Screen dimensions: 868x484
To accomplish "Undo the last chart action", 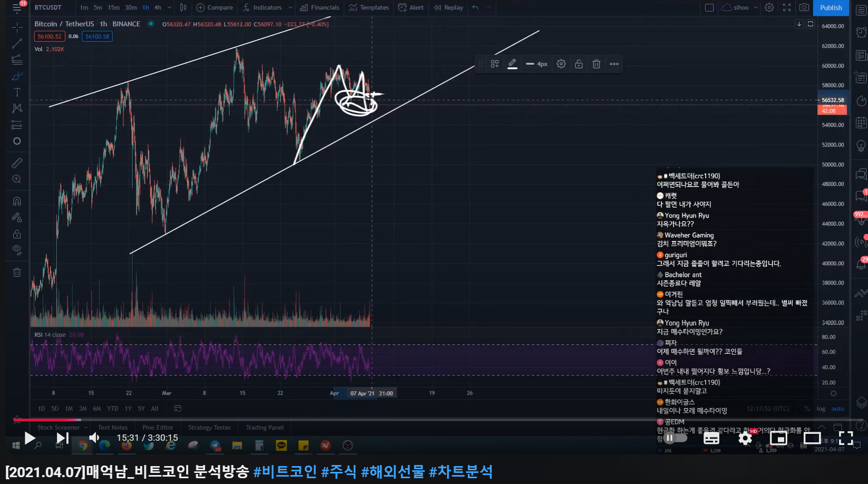I will [476, 7].
